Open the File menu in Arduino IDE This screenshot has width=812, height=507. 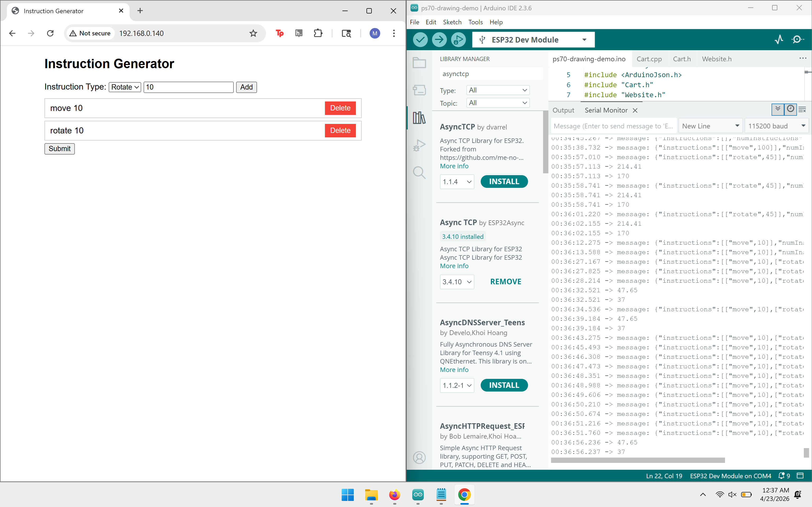[x=414, y=22]
